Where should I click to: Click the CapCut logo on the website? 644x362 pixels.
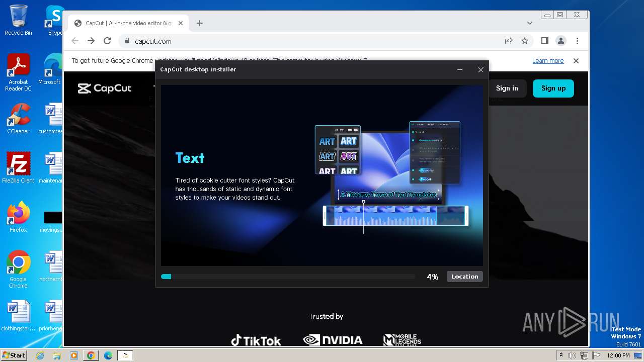click(x=105, y=88)
